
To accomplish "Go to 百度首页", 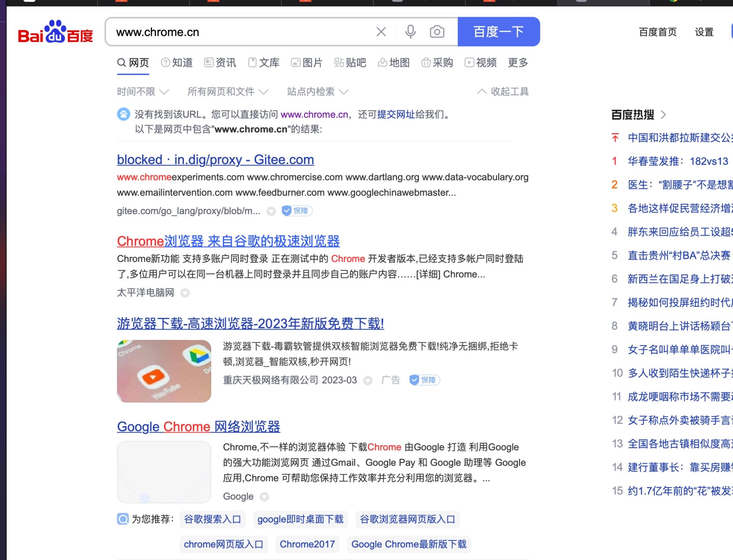I will pos(658,32).
